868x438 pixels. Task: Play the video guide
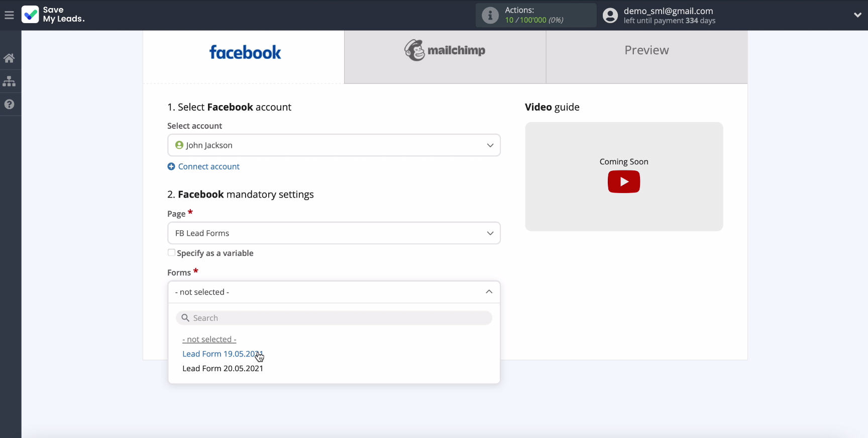click(624, 182)
